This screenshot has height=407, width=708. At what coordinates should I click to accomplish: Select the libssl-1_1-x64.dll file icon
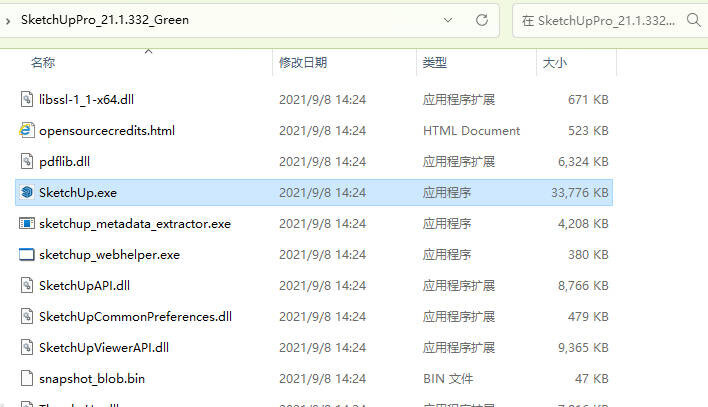(27, 99)
